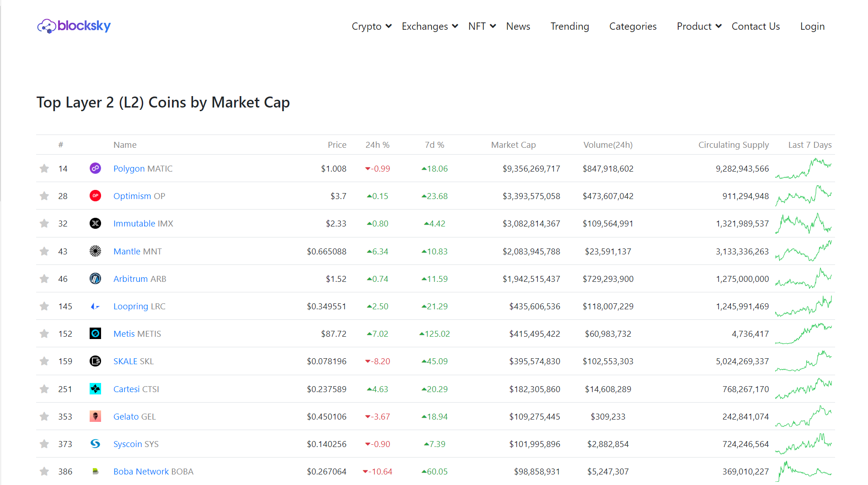Click the Arbitrum ARB coin icon
Image resolution: width=868 pixels, height=485 pixels.
[95, 279]
